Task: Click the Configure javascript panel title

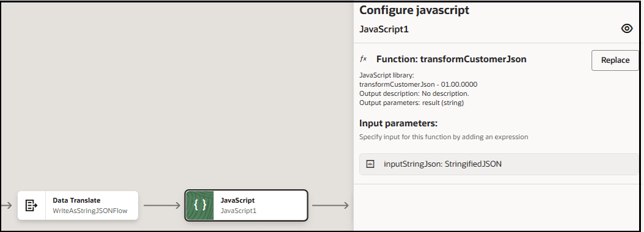Action: [x=414, y=10]
